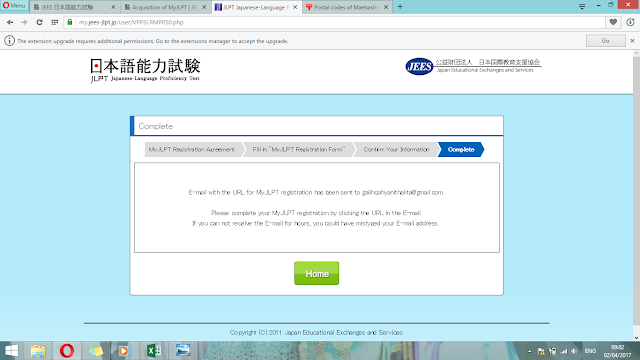Close the JEES 日本語能力試験 tab
The width and height of the screenshot is (640, 360).
click(113, 7)
